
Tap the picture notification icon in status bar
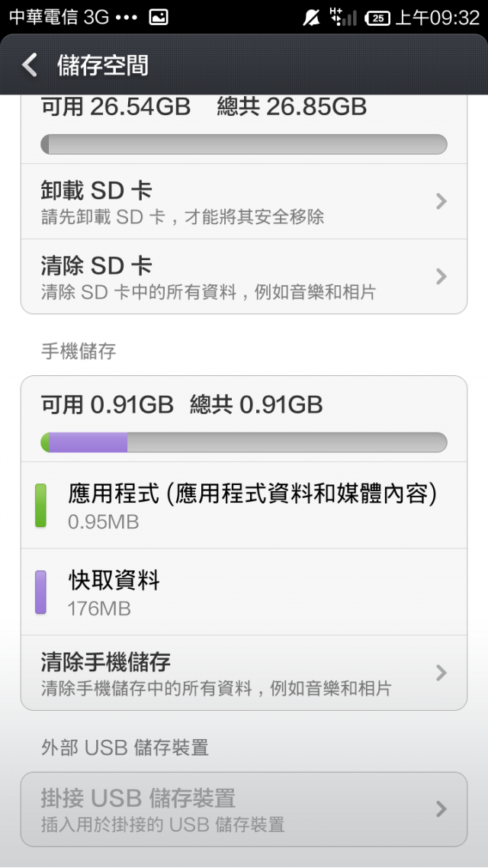click(159, 18)
